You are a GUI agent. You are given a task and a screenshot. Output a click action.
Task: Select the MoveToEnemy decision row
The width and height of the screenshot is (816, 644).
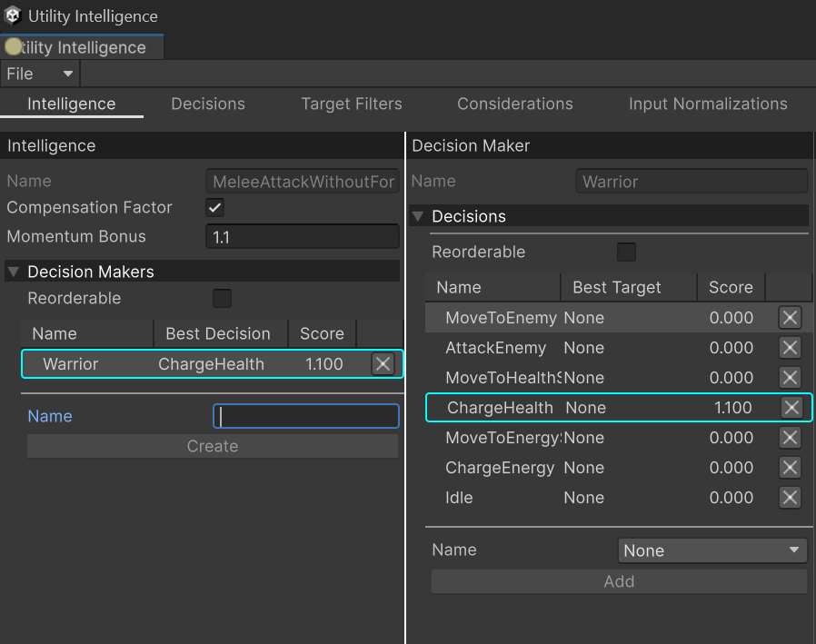click(619, 317)
